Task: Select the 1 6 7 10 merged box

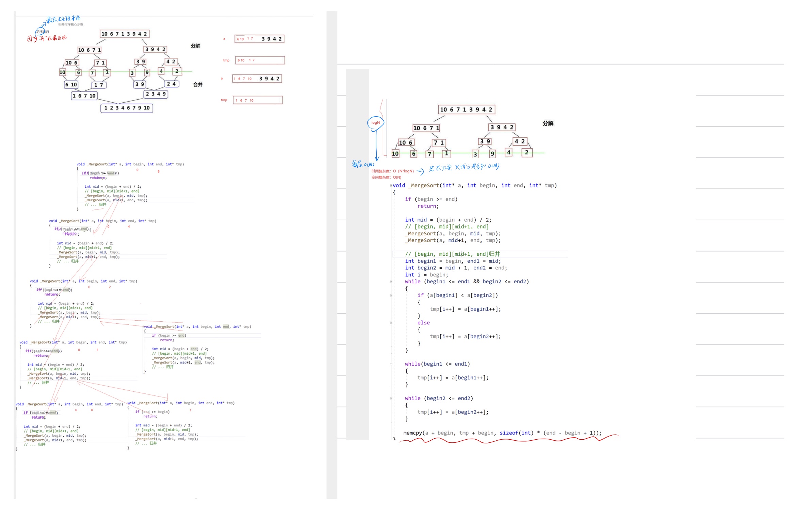Action: (x=84, y=96)
